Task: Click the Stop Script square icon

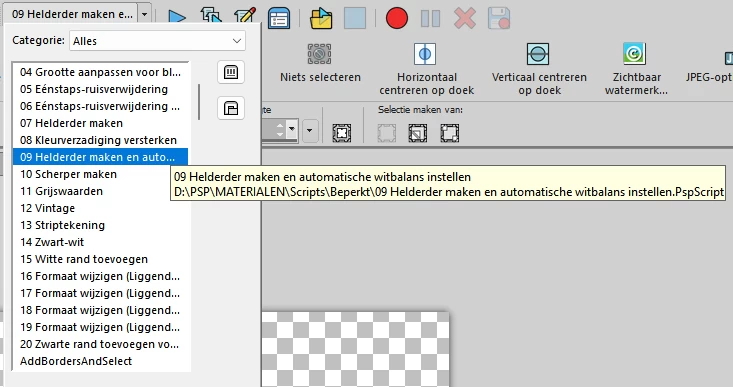Action: [355, 18]
